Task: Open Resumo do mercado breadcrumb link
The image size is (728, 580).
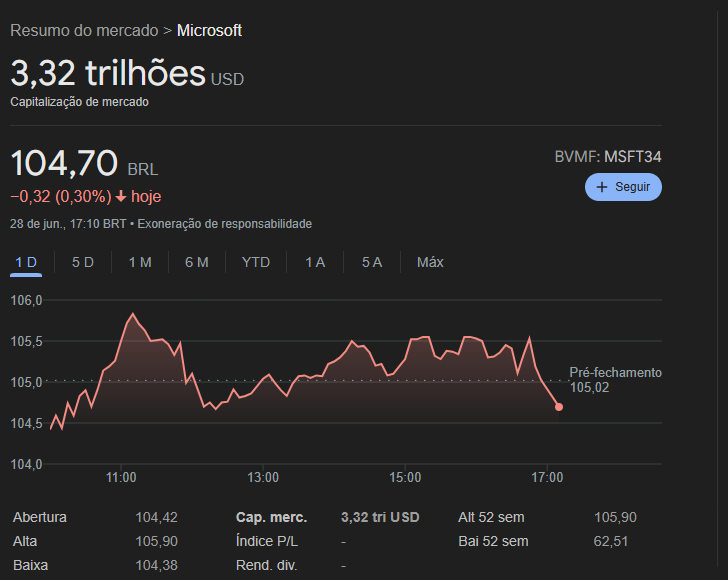Action: [x=84, y=31]
